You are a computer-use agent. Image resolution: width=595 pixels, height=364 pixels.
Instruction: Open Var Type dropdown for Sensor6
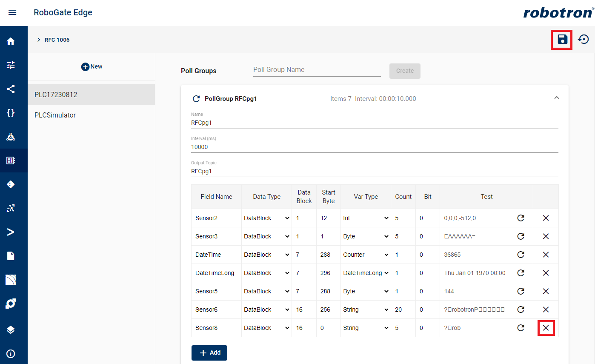coord(366,310)
